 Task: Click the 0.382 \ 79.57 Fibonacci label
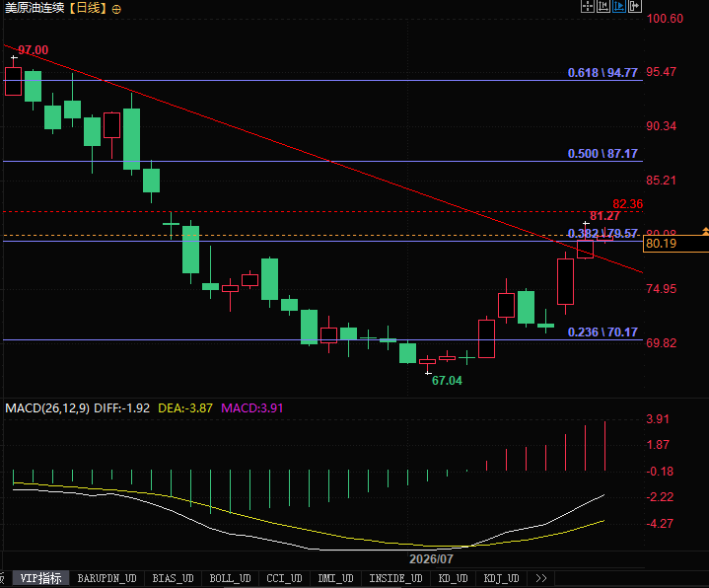point(603,234)
